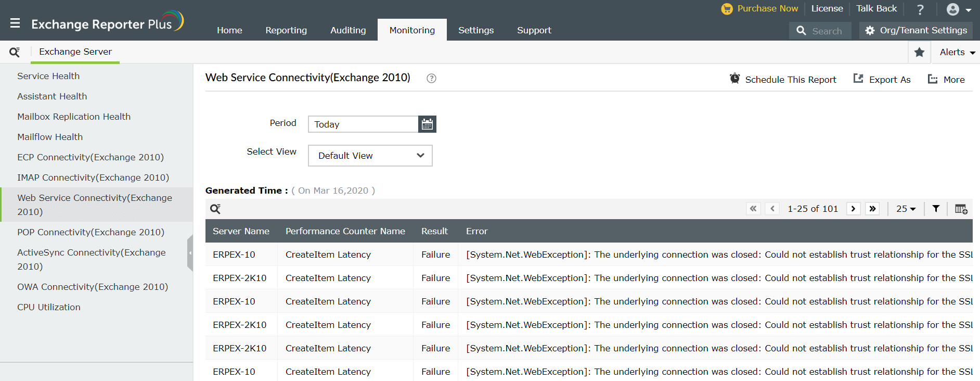Select the Monitoring tab
This screenshot has width=980, height=381.
(412, 30)
